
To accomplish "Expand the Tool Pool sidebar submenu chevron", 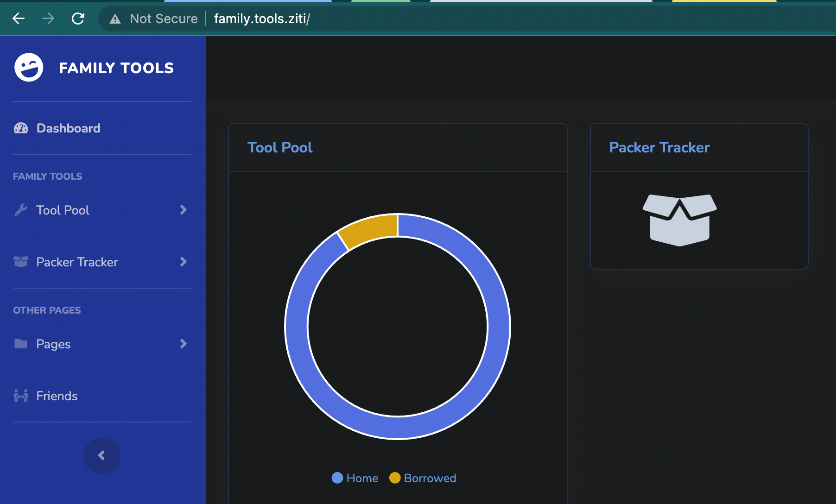I will tap(183, 210).
